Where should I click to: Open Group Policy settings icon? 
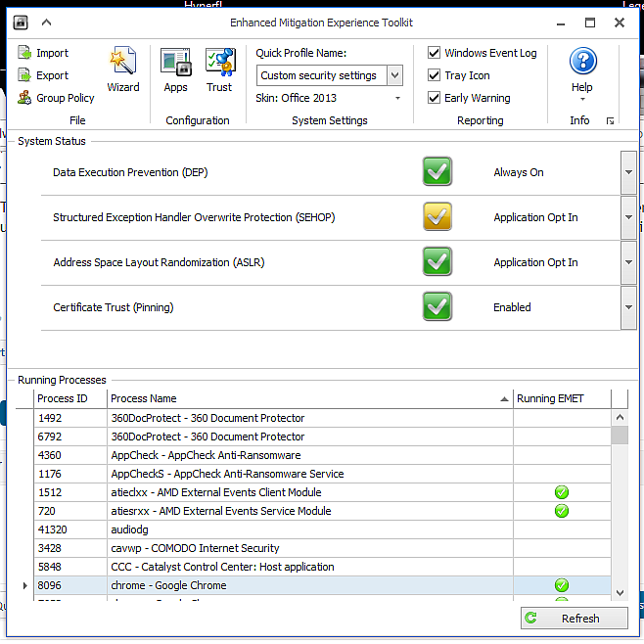click(x=24, y=98)
